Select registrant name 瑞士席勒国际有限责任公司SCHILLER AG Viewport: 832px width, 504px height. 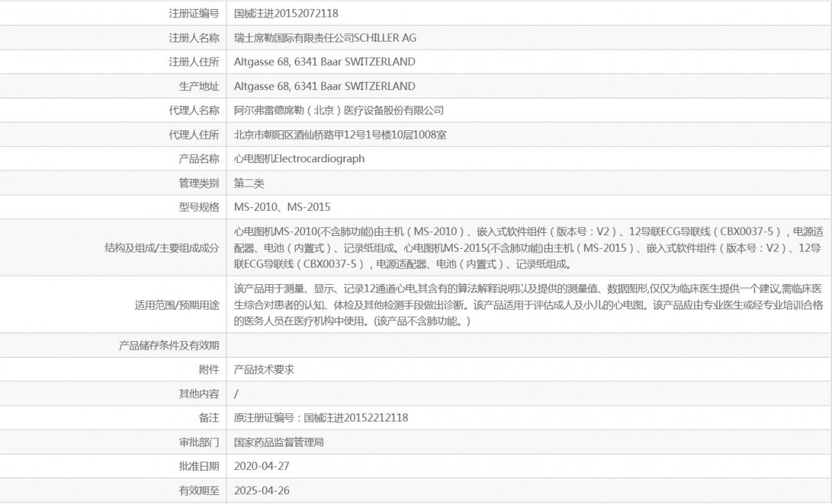click(x=326, y=37)
